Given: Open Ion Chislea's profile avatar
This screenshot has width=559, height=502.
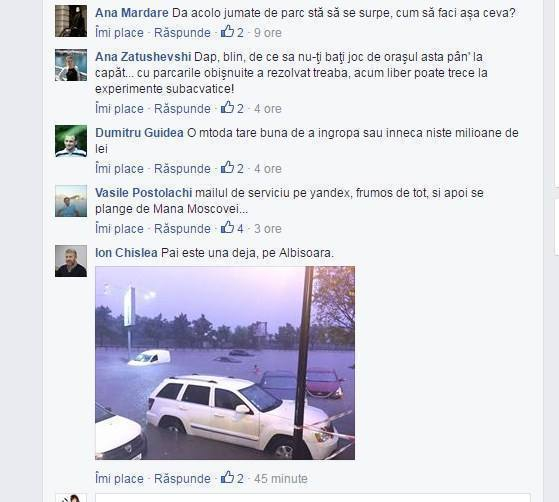Looking at the screenshot, I should (x=71, y=261).
